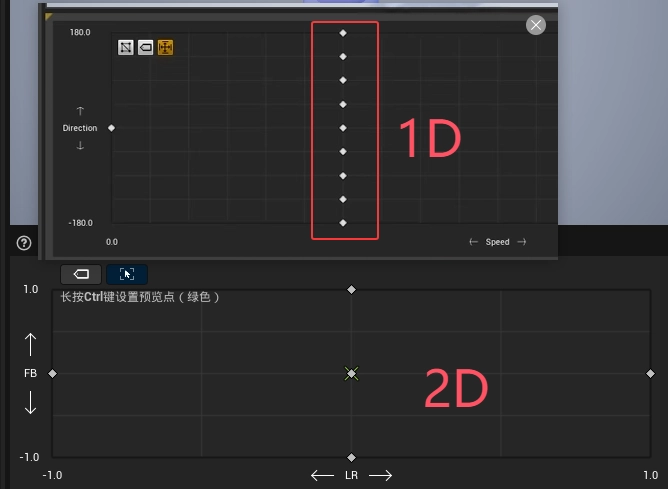The height and width of the screenshot is (489, 668).
Task: Select the sample point at Speed 0.0, Direction 0
Action: tap(111, 128)
